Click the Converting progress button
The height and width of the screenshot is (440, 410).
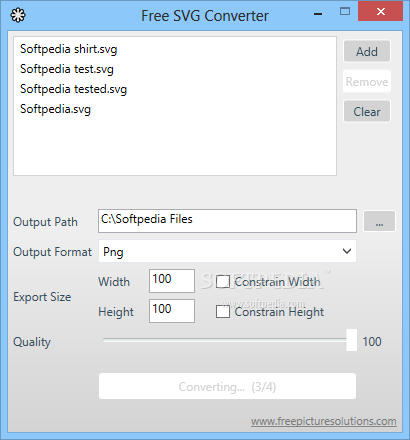coord(227,386)
